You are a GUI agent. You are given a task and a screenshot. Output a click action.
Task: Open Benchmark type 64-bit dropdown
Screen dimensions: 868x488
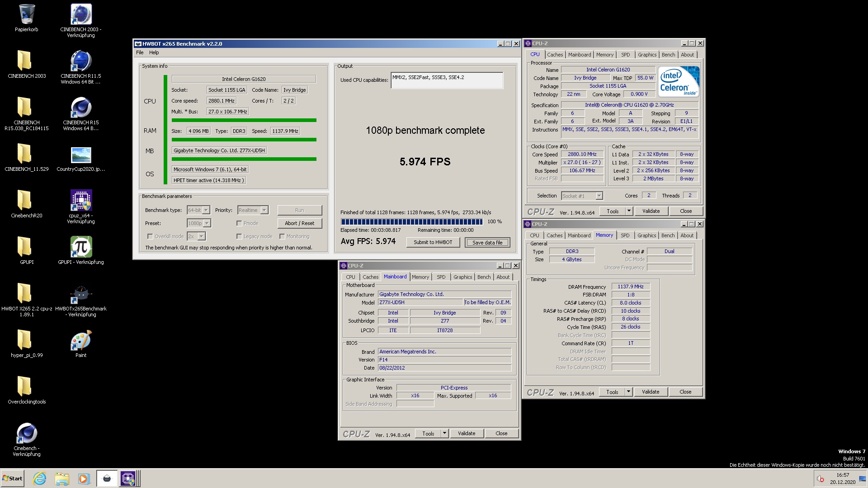click(x=198, y=210)
